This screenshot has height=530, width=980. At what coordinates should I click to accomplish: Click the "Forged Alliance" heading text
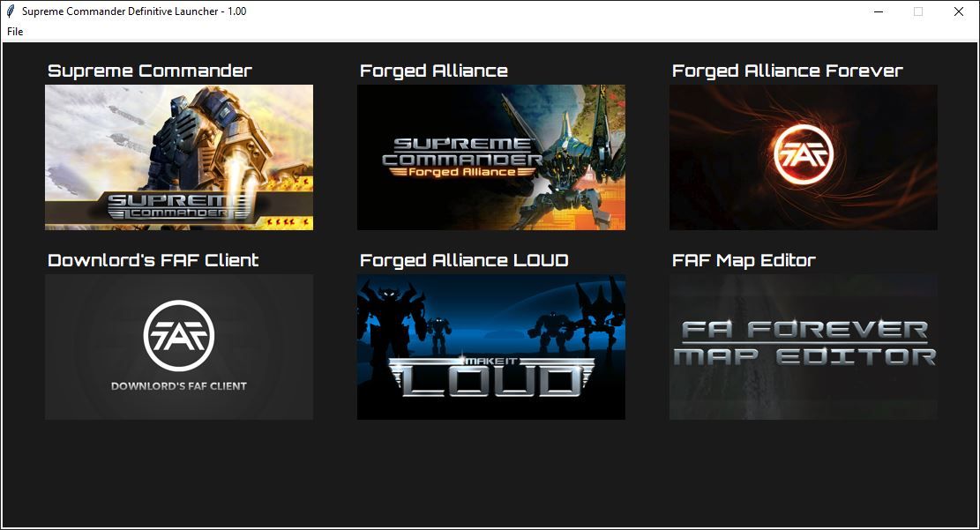[434, 71]
